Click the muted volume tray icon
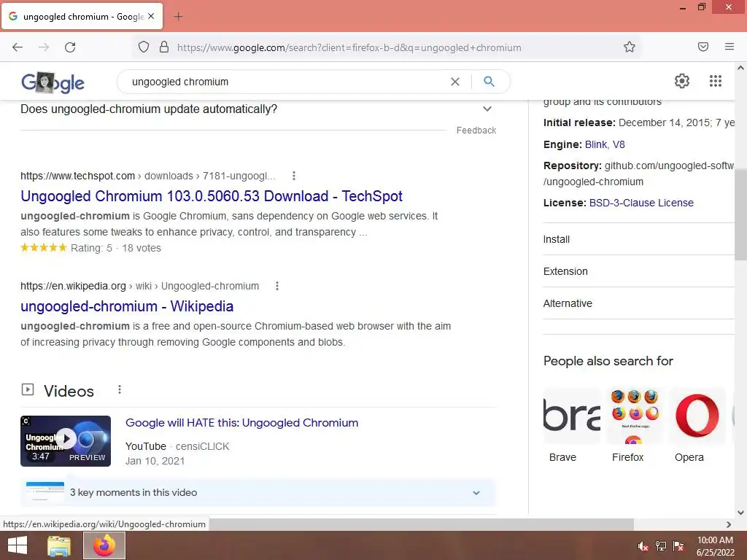Image resolution: width=747 pixels, height=560 pixels. 643,546
